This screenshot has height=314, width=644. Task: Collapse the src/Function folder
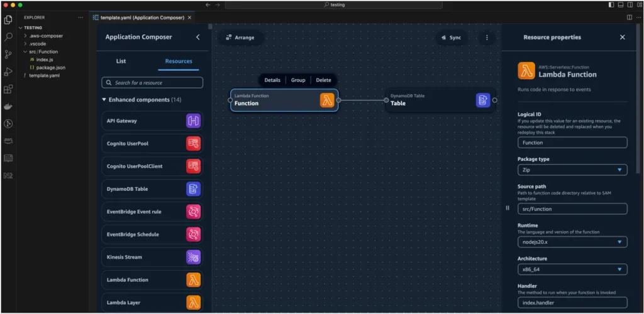click(25, 51)
